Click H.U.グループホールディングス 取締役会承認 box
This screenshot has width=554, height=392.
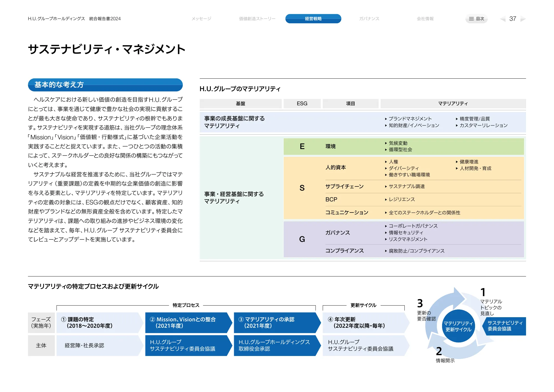tap(277, 345)
